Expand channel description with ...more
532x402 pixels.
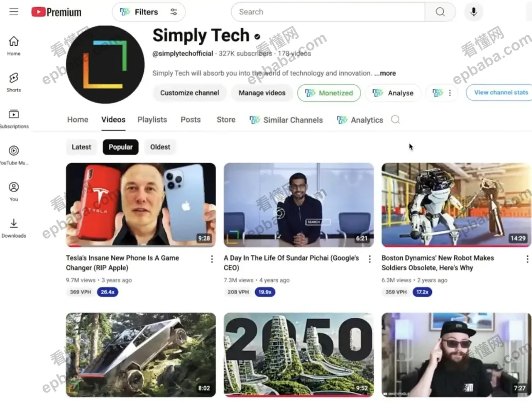pyautogui.click(x=385, y=74)
